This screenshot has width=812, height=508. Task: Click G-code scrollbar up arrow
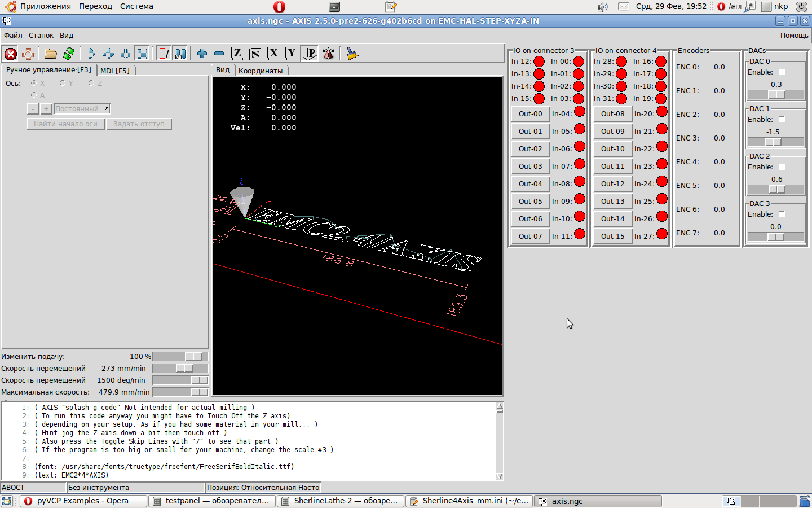pos(500,407)
